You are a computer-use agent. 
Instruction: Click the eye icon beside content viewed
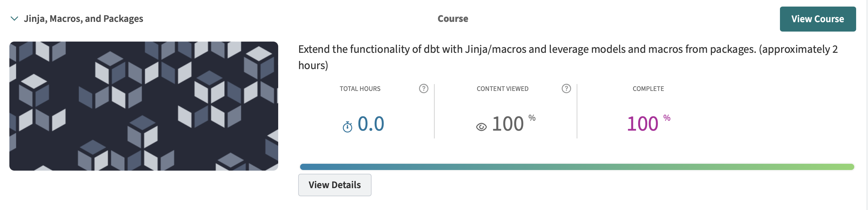point(481,127)
